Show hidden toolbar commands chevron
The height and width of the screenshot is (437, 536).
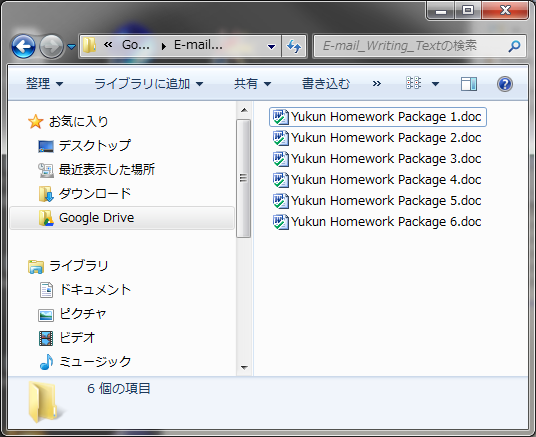coord(377,84)
